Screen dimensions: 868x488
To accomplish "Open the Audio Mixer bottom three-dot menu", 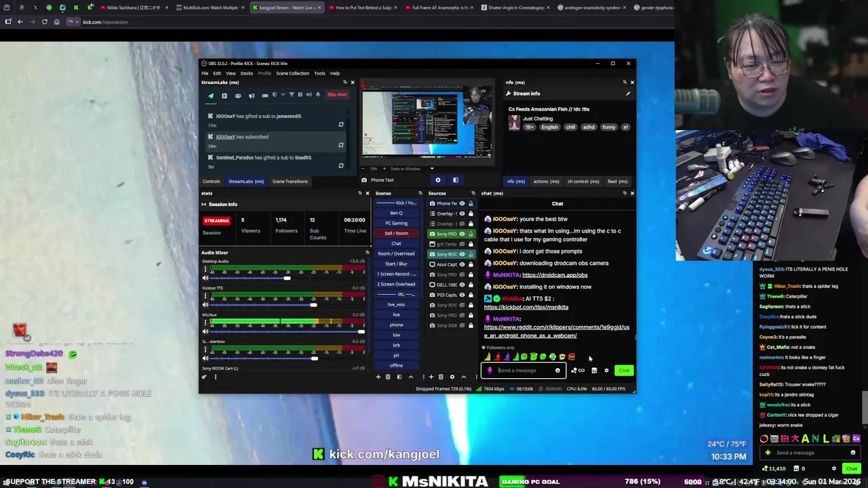I will [x=216, y=377].
